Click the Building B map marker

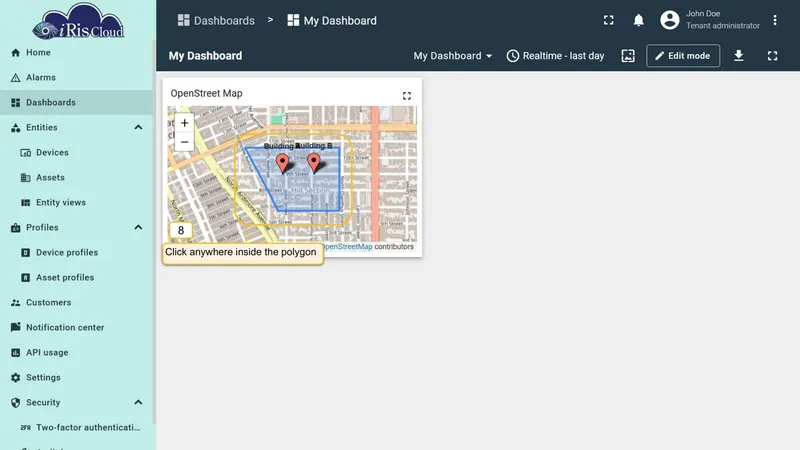coord(314,162)
